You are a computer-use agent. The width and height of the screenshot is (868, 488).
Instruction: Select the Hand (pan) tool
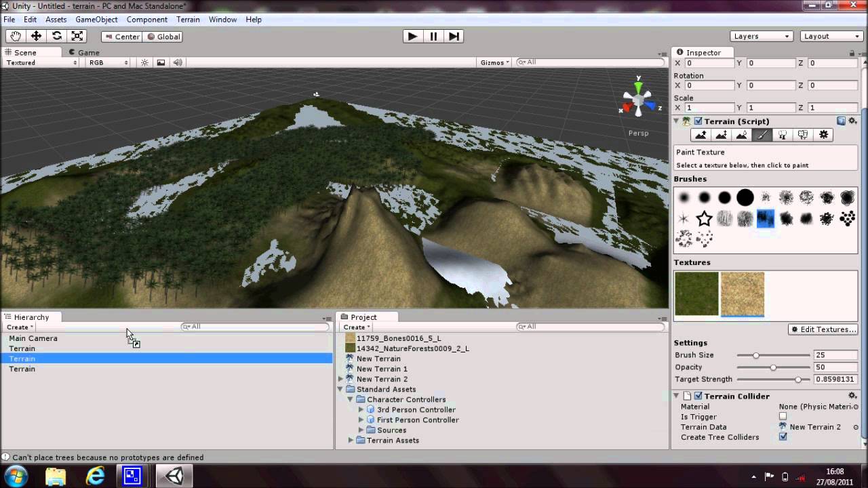click(x=16, y=36)
